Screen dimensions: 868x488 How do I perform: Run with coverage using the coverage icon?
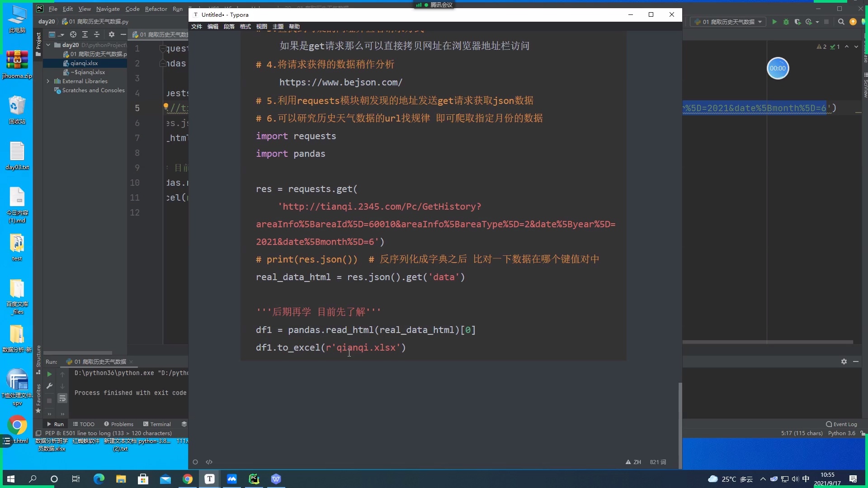click(797, 22)
